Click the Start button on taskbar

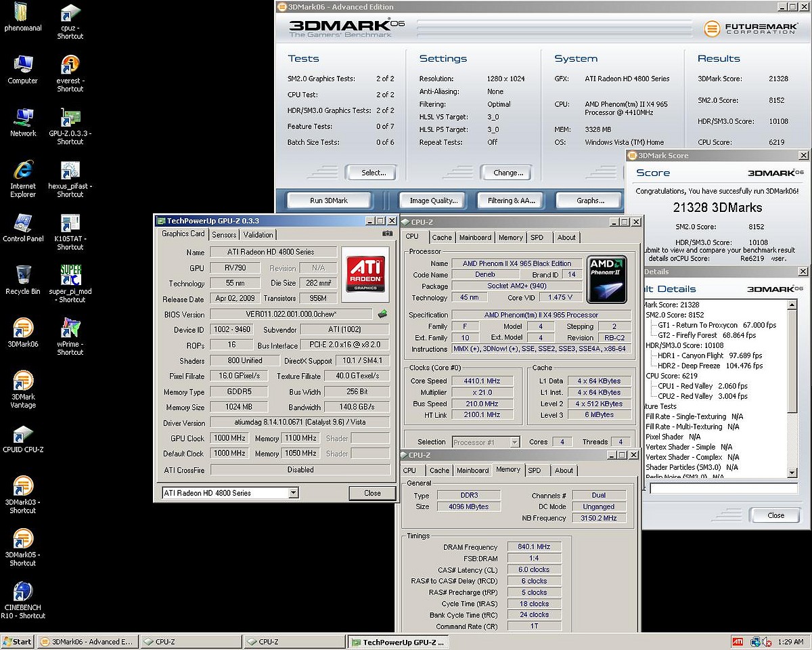[x=18, y=641]
